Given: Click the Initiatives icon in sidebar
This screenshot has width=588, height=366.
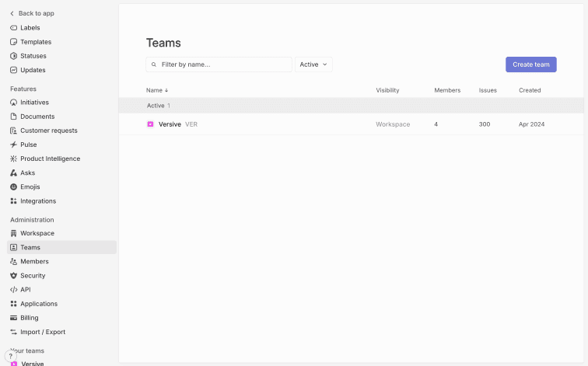Looking at the screenshot, I should click(13, 103).
